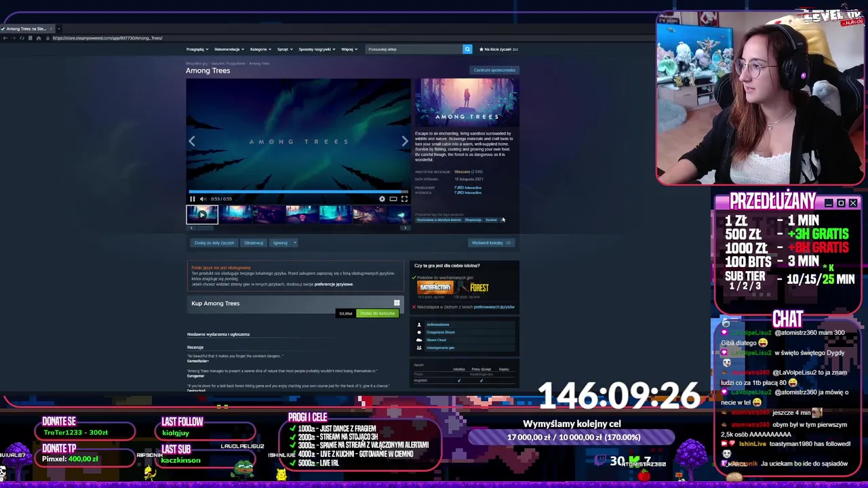Click the Jednoosobowa feature link

(x=438, y=325)
